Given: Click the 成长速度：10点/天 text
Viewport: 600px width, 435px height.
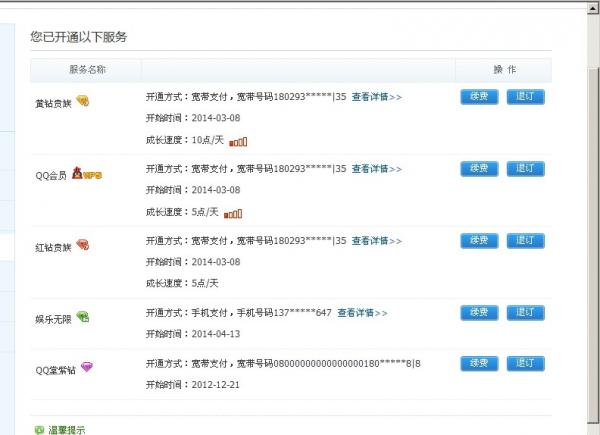Looking at the screenshot, I should point(184,140).
